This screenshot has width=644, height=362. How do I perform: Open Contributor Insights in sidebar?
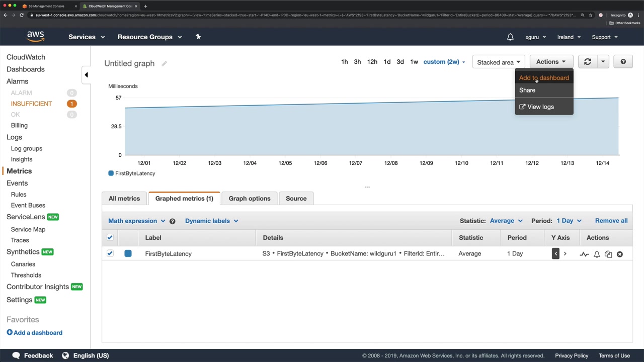pos(38,287)
